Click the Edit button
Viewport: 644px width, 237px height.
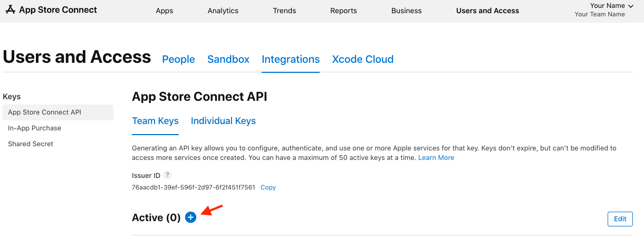click(x=620, y=219)
